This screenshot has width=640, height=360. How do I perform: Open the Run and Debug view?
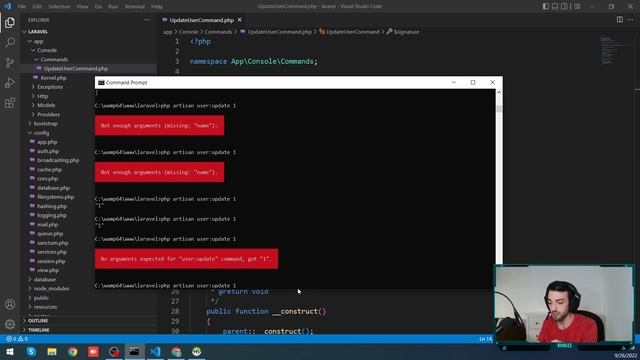point(10,82)
